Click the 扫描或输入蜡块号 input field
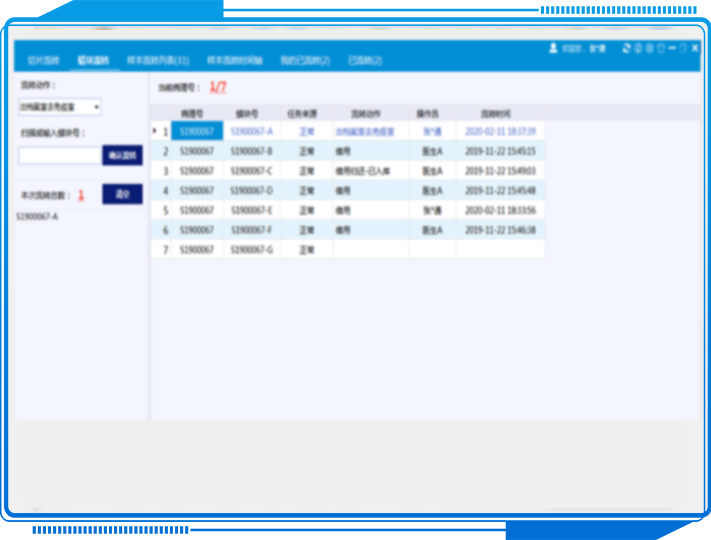The image size is (711, 540). [x=60, y=155]
